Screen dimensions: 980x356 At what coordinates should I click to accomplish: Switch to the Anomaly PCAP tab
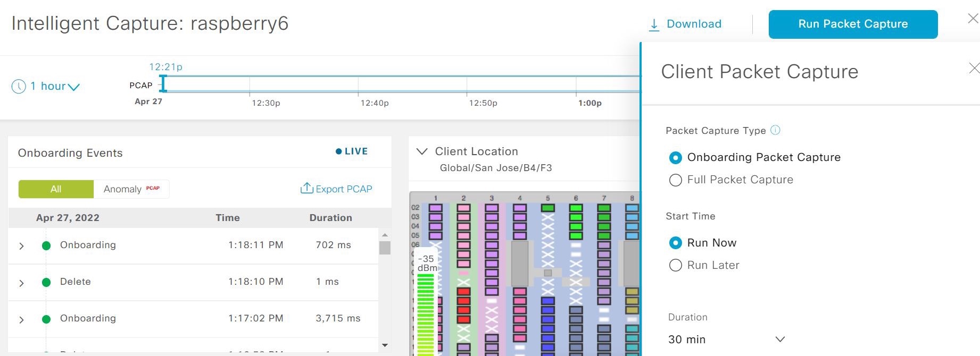(131, 189)
